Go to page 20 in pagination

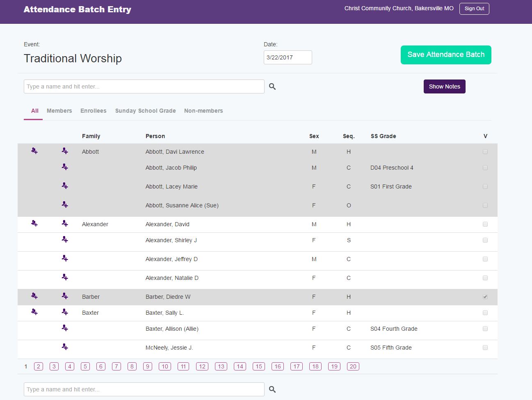click(353, 366)
